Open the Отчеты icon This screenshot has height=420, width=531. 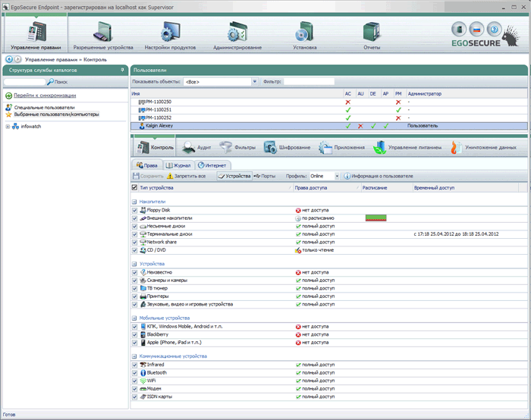pyautogui.click(x=372, y=32)
